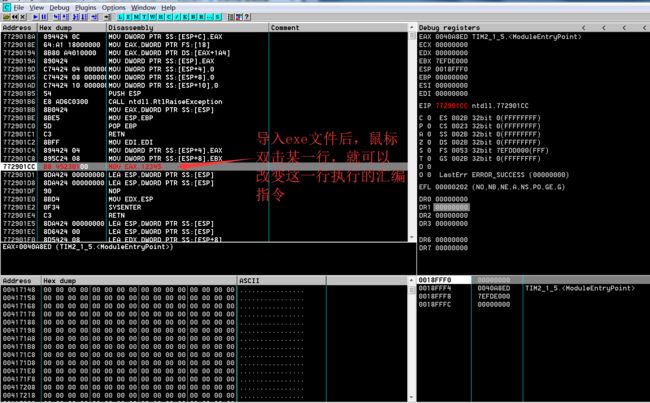Image resolution: width=650 pixels, height=403 pixels.
Task: Click Address header in the disassembly pane
Action: tap(19, 27)
